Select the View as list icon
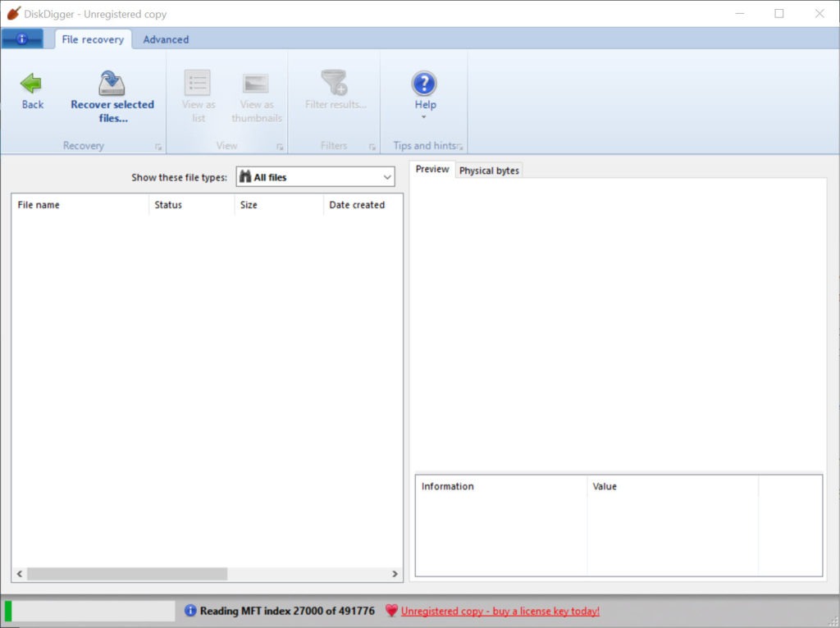The width and height of the screenshot is (840, 628). coord(198,83)
